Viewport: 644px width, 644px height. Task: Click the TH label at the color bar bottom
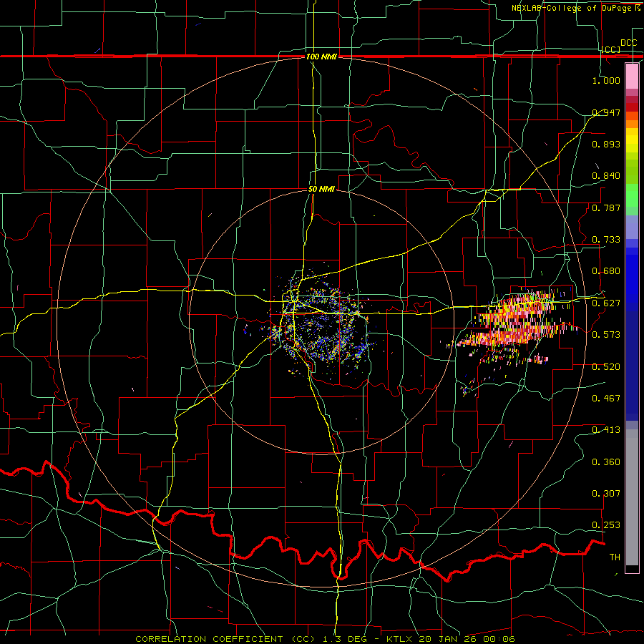pyautogui.click(x=615, y=557)
